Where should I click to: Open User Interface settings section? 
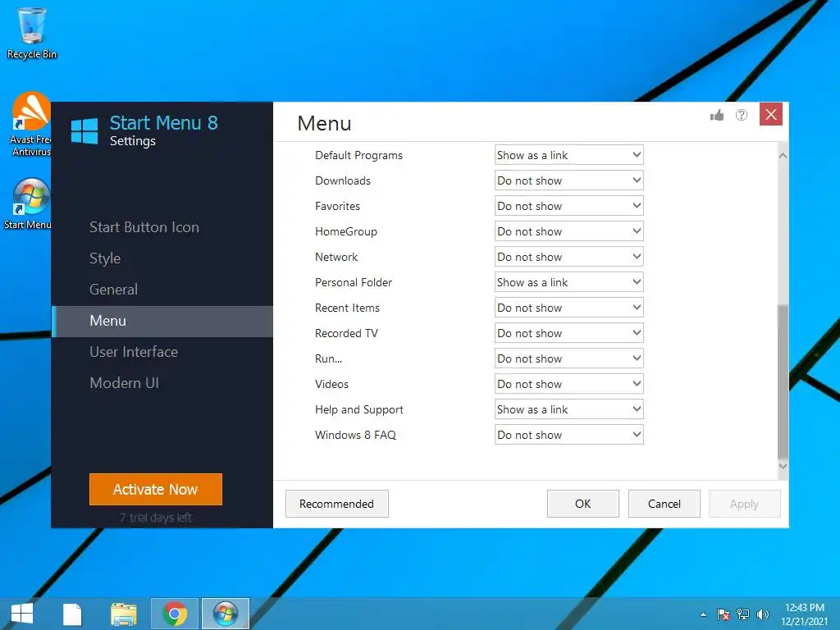tap(134, 352)
